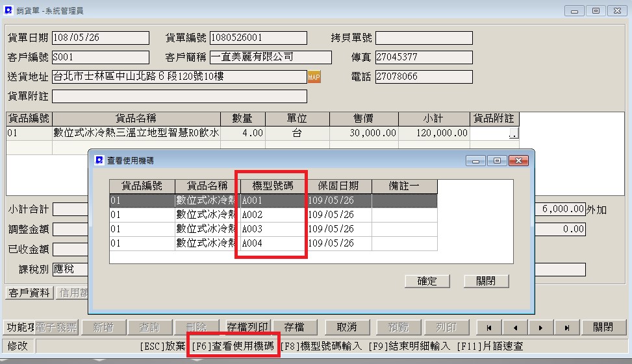This screenshot has height=364, width=632.
Task: Click 取消 button
Action: coord(347,328)
